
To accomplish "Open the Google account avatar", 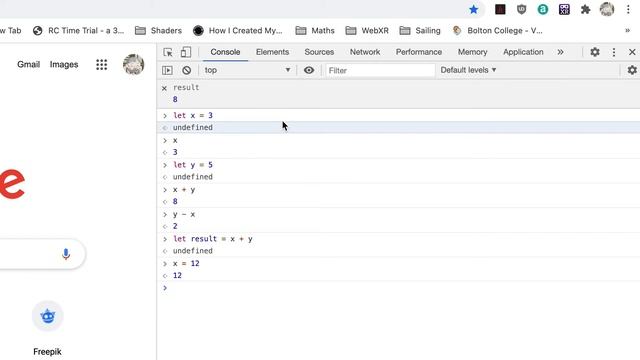I will pyautogui.click(x=133, y=64).
